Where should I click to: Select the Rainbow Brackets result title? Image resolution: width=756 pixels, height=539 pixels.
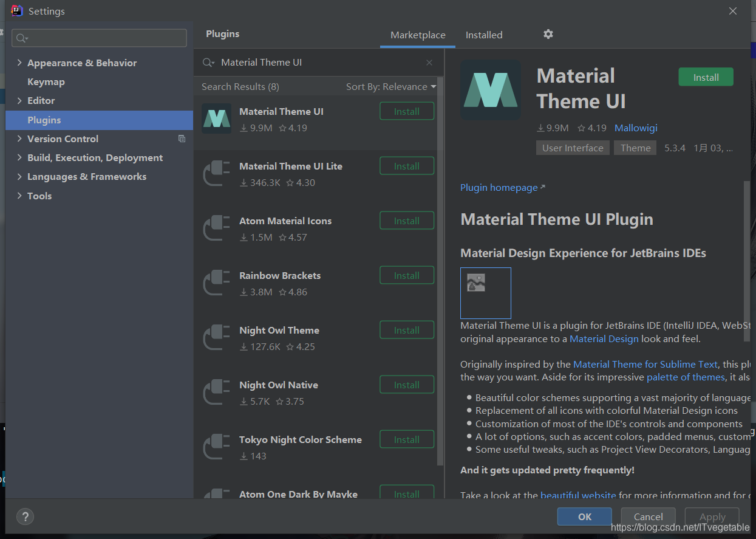pyautogui.click(x=280, y=275)
